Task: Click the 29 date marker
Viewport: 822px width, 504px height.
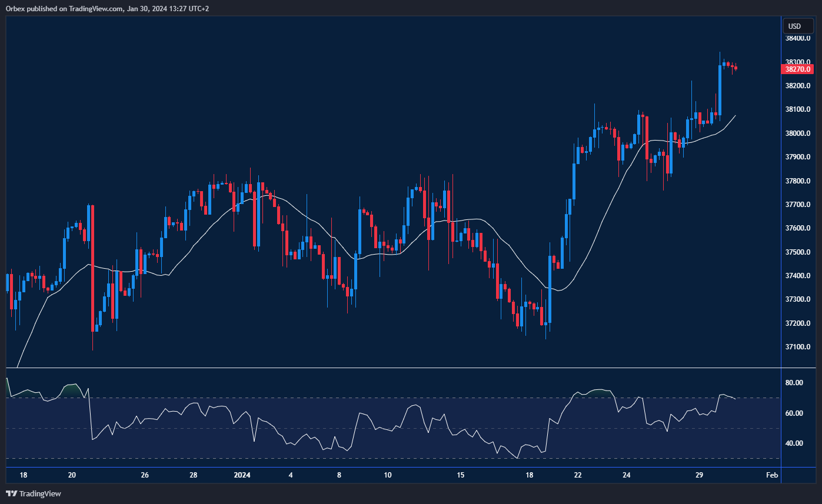Action: 700,475
